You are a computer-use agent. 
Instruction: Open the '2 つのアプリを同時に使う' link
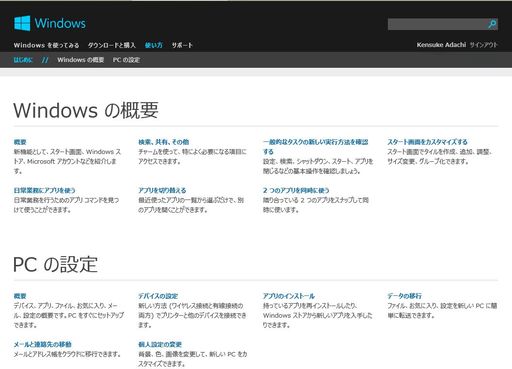click(296, 190)
